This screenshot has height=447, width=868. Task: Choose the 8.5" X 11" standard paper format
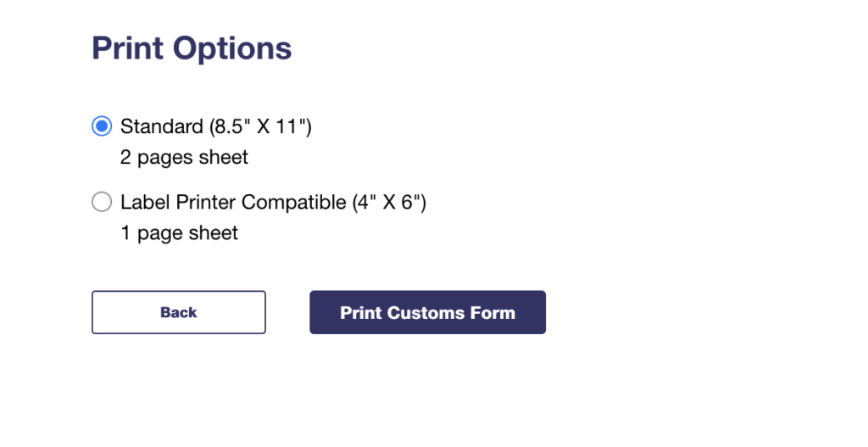point(102,126)
